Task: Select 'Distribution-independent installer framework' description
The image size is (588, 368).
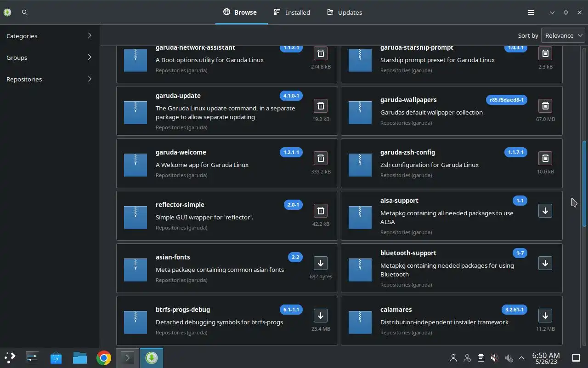Action: coord(444,322)
